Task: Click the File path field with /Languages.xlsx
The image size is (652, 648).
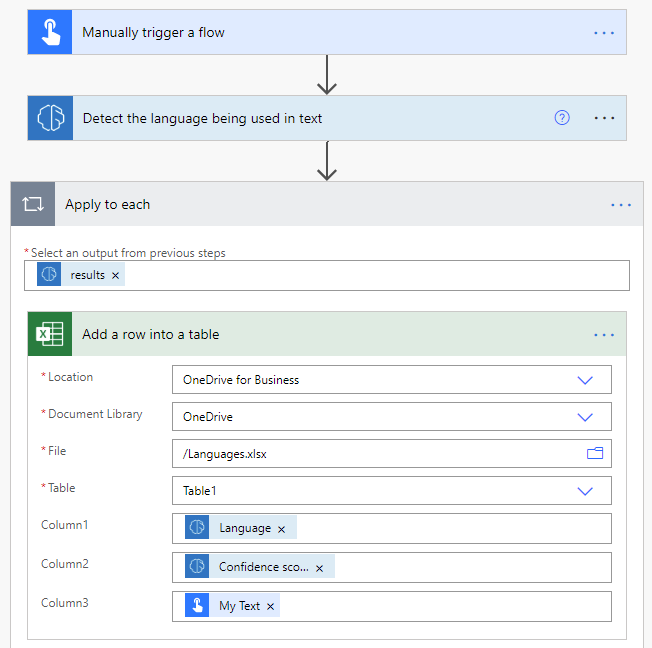Action: coord(392,453)
